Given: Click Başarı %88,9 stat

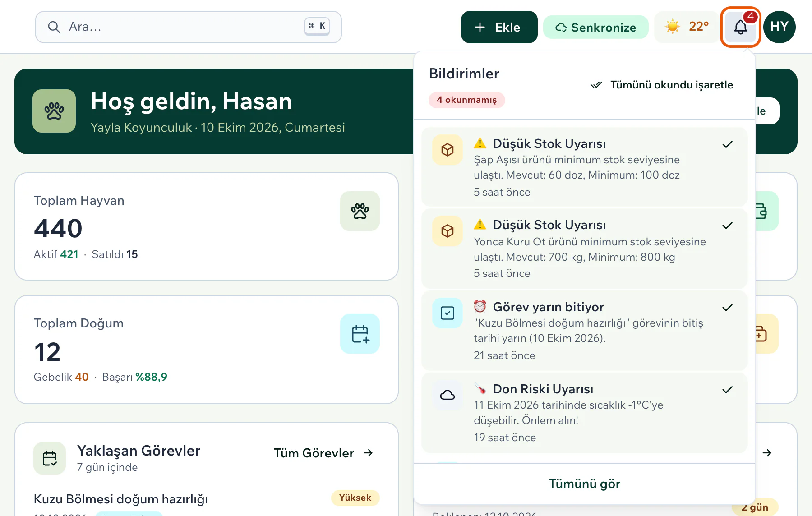Looking at the screenshot, I should [134, 377].
